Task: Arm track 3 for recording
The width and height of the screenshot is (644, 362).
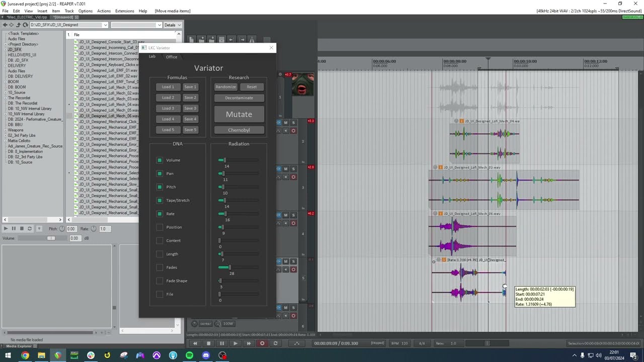Action: (x=293, y=177)
